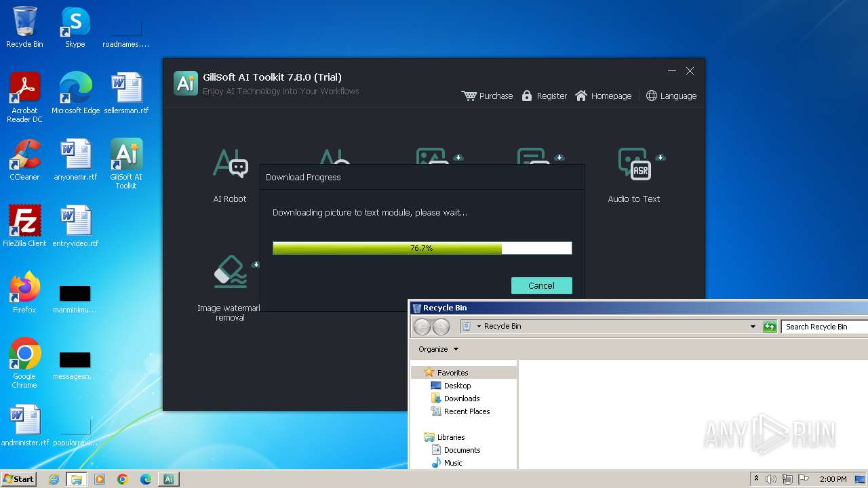Click the download progress bar at 76.7%
This screenshot has height=488, width=868.
(x=422, y=248)
